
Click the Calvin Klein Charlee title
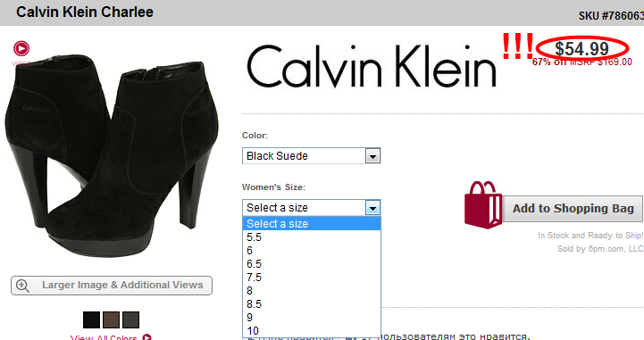coord(85,12)
